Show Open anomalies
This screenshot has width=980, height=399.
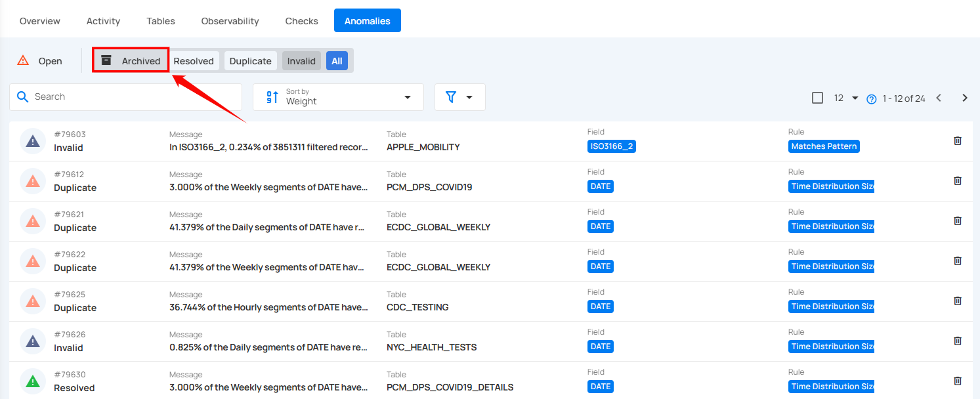click(x=40, y=61)
